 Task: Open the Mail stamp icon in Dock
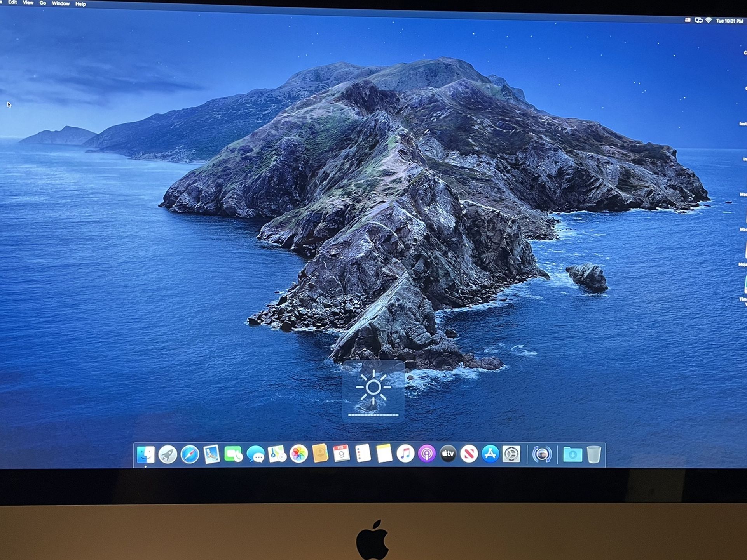(x=211, y=454)
